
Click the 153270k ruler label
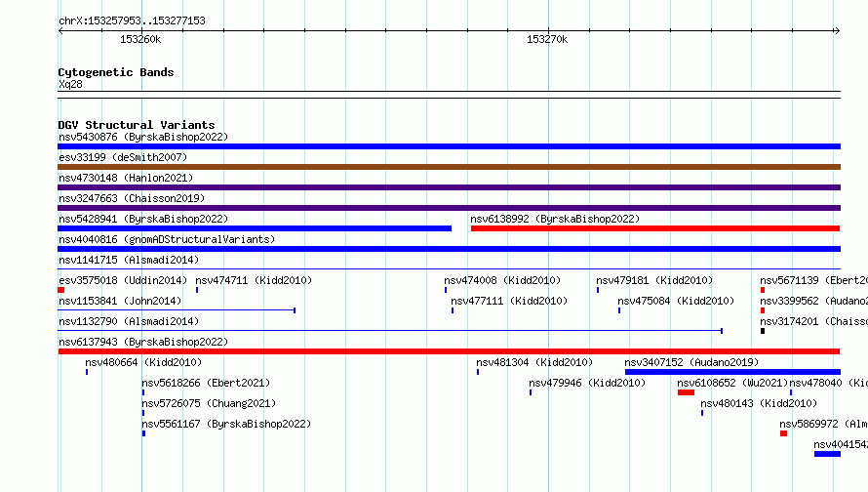[x=547, y=39]
